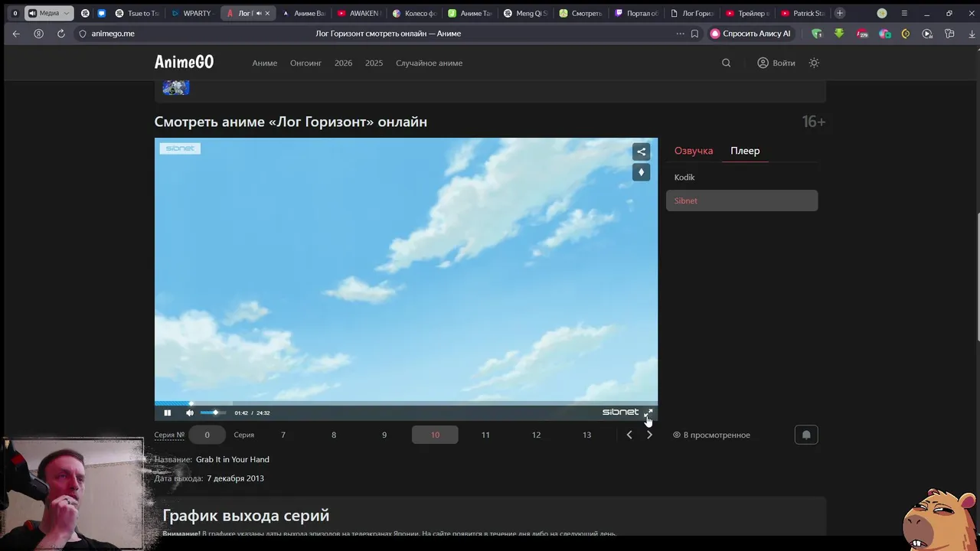Open Случайное аниме link

point(429,63)
